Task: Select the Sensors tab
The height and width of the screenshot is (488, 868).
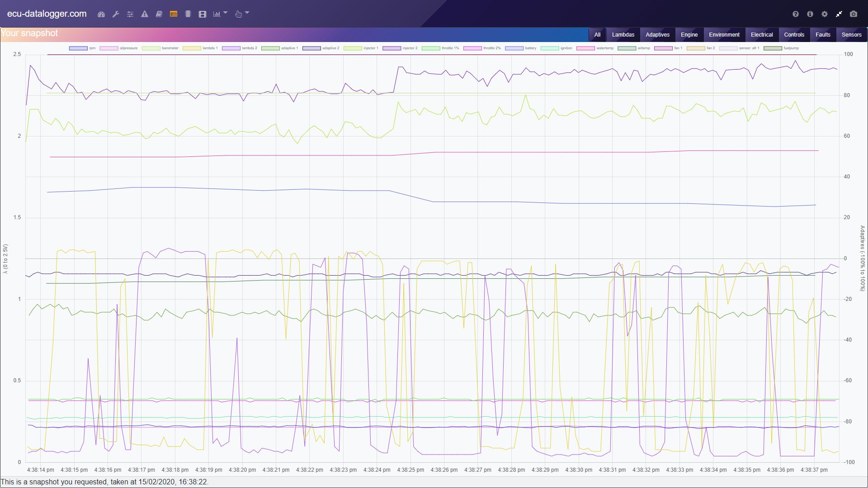Action: pos(851,35)
